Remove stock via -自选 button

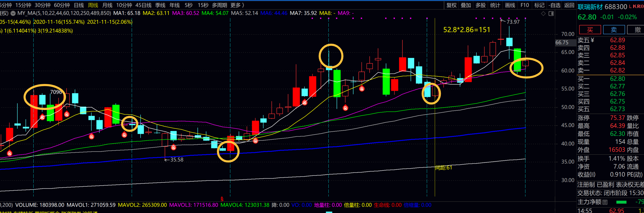tap(554, 5)
